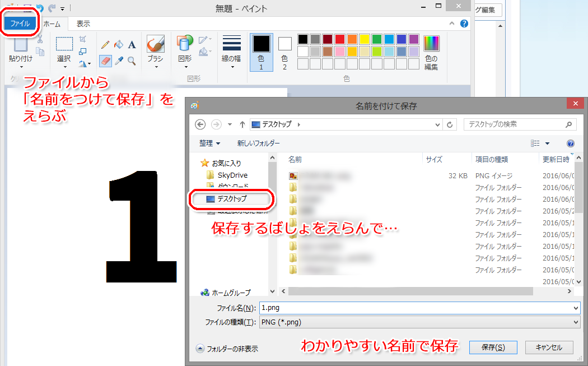
Task: Expand the 線の幅 line width dropdown
Action: click(231, 52)
